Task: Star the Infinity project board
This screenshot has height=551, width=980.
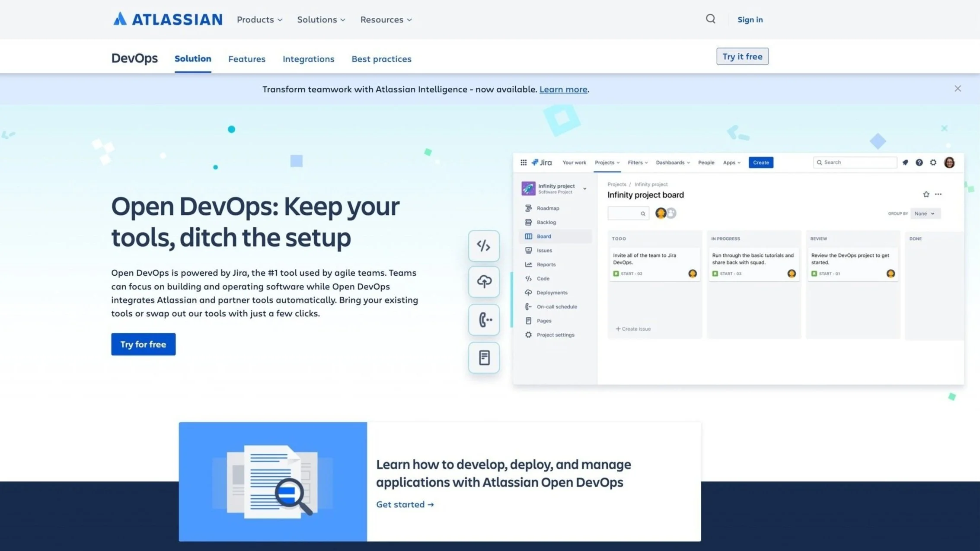Action: click(926, 194)
